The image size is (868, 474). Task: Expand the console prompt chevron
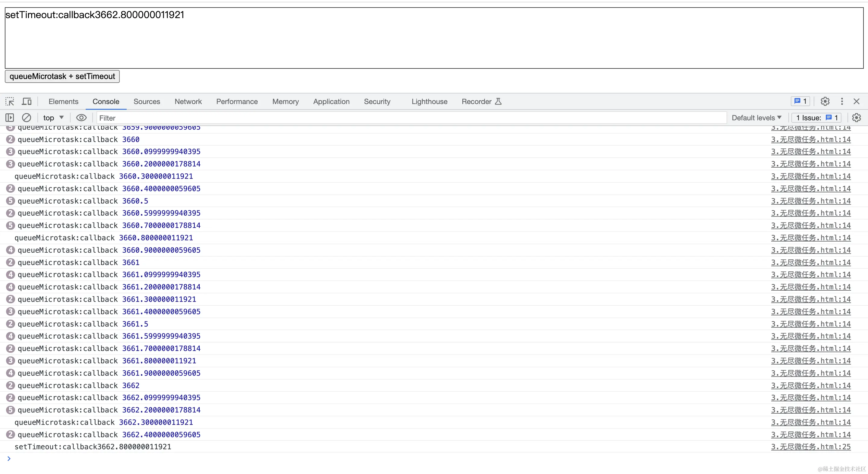pos(9,459)
